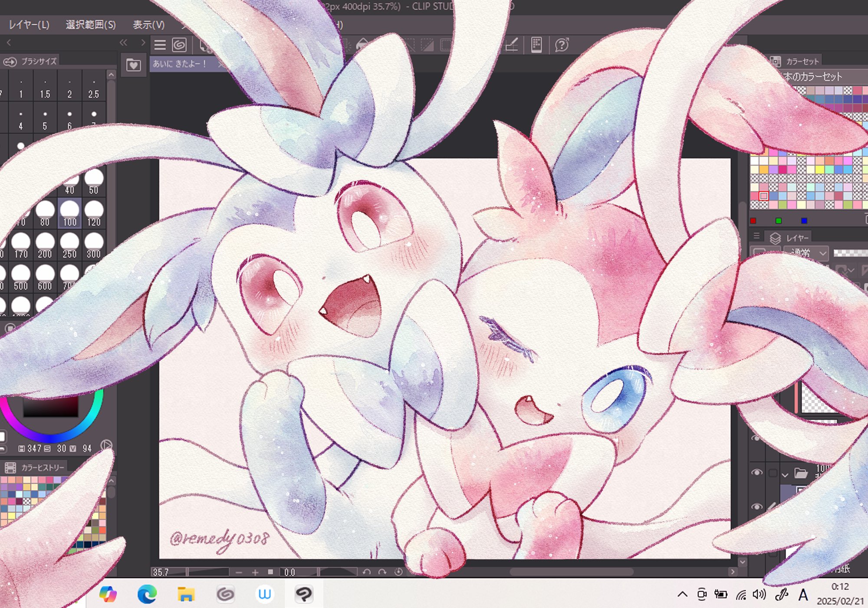
Task: Select brush size 120 preset
Action: coord(94,213)
